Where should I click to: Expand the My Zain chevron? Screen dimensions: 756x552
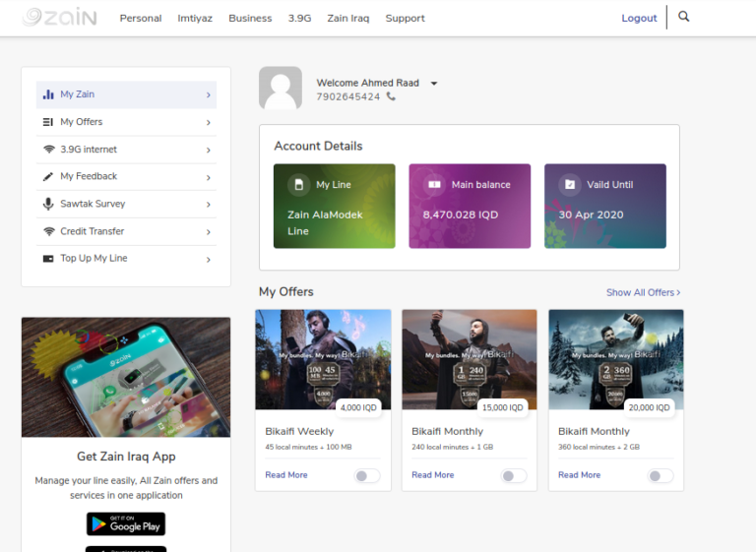pyautogui.click(x=209, y=95)
